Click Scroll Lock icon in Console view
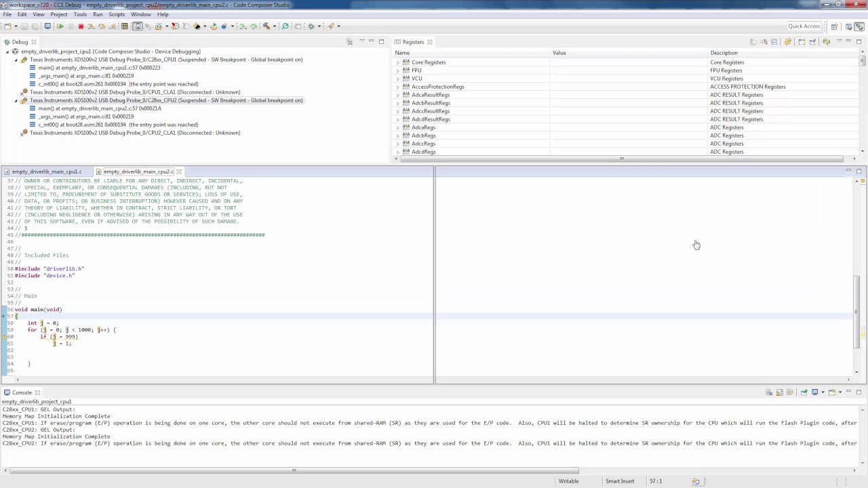This screenshot has height=488, width=868. click(780, 392)
